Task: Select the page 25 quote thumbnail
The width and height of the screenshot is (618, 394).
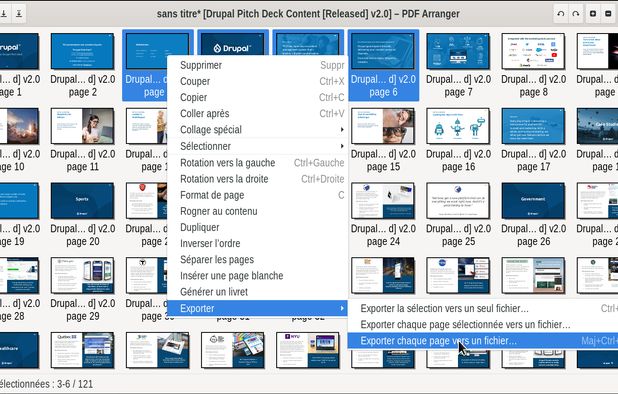Action: click(x=458, y=201)
